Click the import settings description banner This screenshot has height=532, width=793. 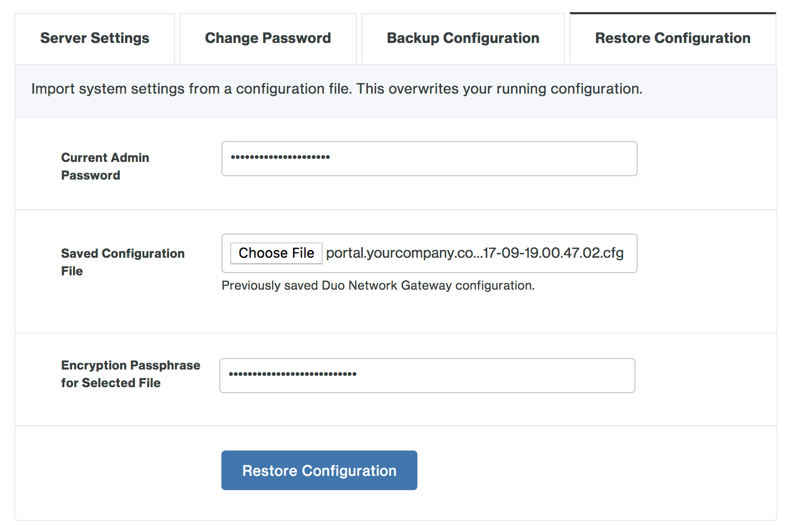(x=337, y=89)
